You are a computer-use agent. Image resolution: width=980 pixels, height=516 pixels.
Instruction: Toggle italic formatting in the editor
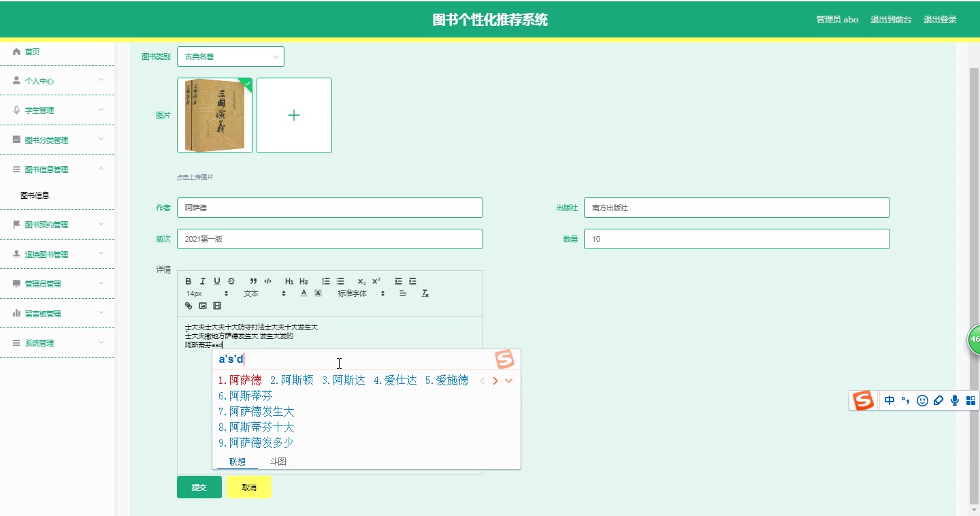(x=203, y=281)
